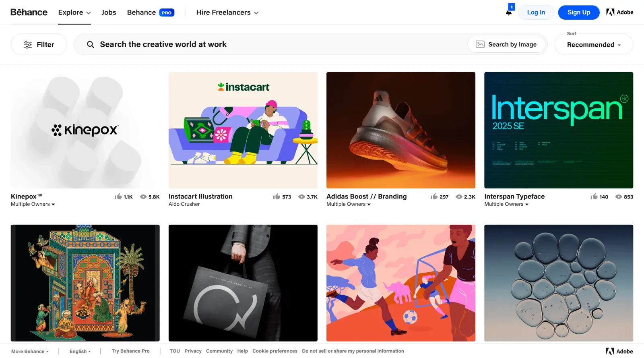This screenshot has height=358, width=644.
Task: Click eye views icon on Instacart Illustration
Action: tap(301, 197)
